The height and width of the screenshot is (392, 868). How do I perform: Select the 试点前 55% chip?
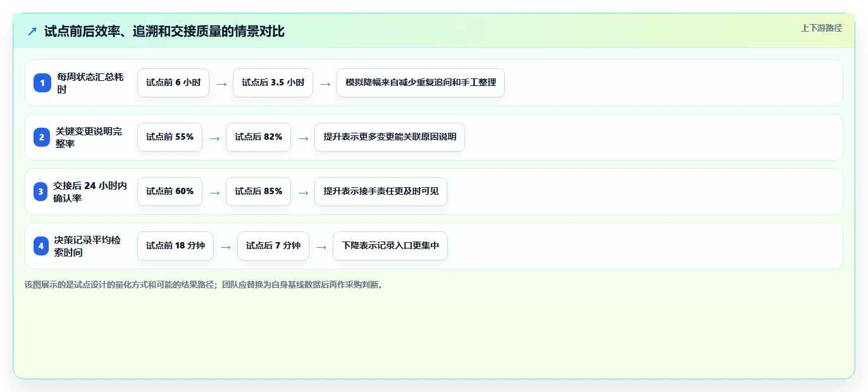pos(170,137)
